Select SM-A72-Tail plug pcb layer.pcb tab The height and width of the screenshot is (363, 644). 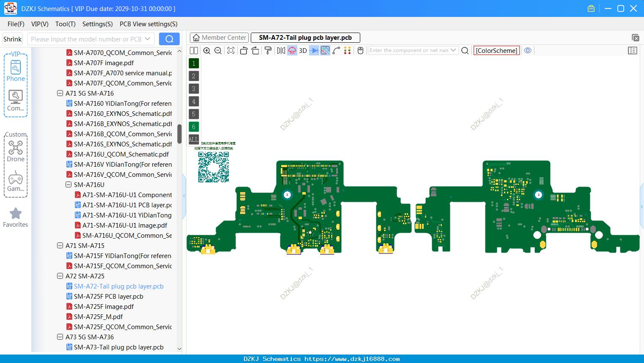(x=305, y=38)
